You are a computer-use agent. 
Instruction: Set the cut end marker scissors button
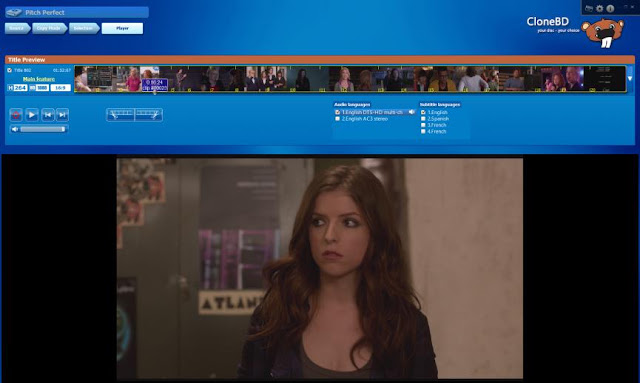[x=149, y=115]
